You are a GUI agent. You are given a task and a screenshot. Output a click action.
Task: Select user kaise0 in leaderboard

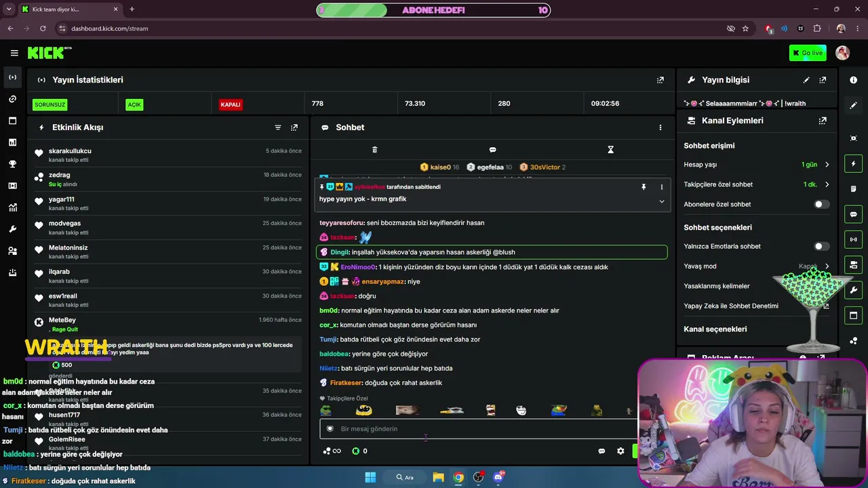tap(439, 167)
